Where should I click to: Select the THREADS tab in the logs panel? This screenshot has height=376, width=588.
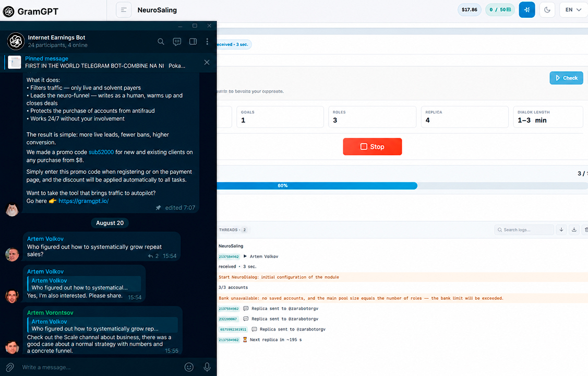233,230
